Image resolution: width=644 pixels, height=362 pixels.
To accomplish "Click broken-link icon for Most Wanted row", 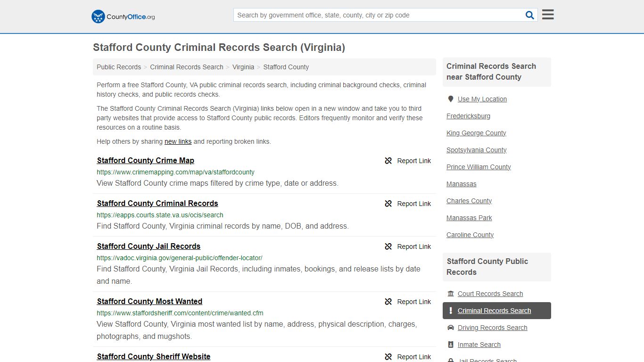I will click(x=388, y=302).
